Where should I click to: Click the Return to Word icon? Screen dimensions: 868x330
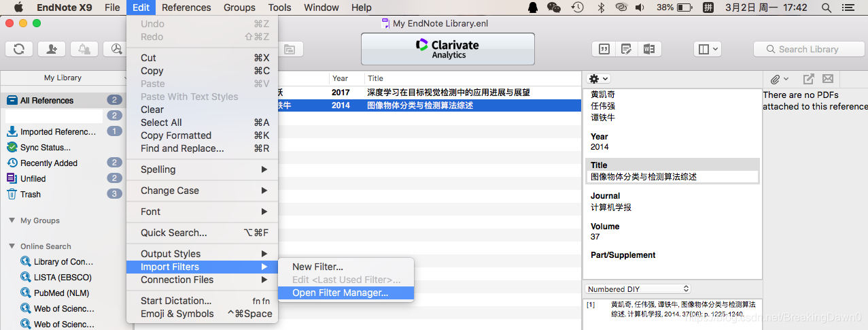point(648,49)
